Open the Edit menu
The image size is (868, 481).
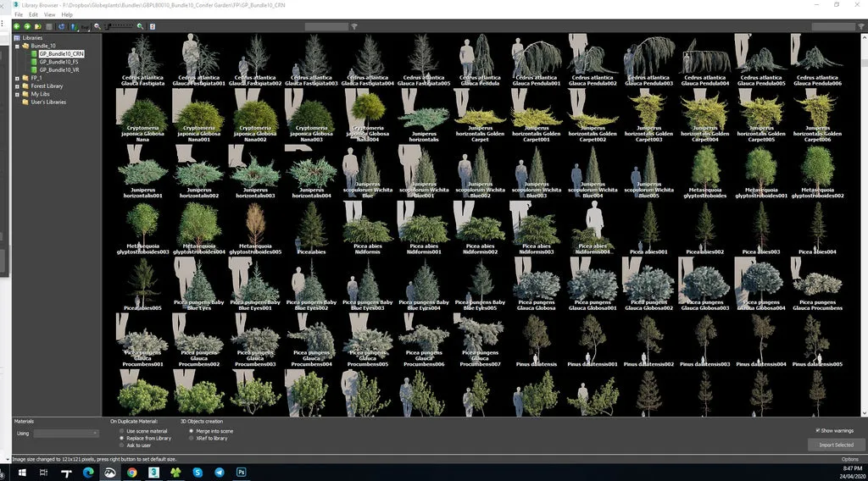33,14
